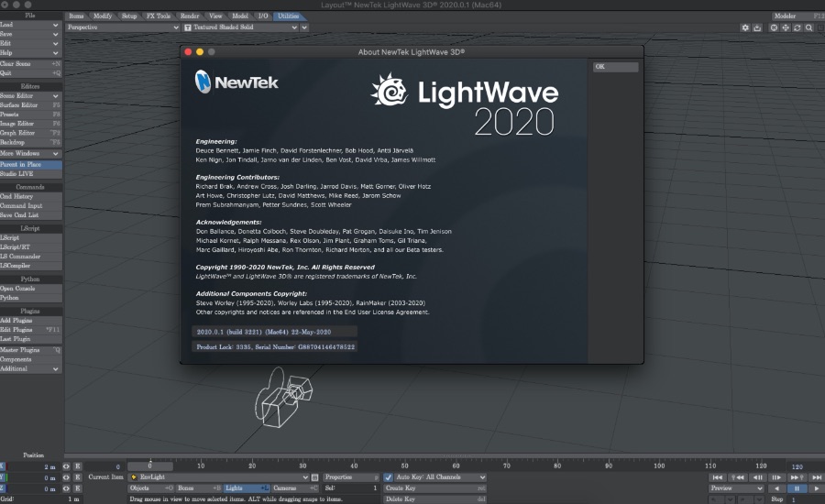This screenshot has height=504, width=825.
Task: Click the Modeler button
Action: [797, 16]
